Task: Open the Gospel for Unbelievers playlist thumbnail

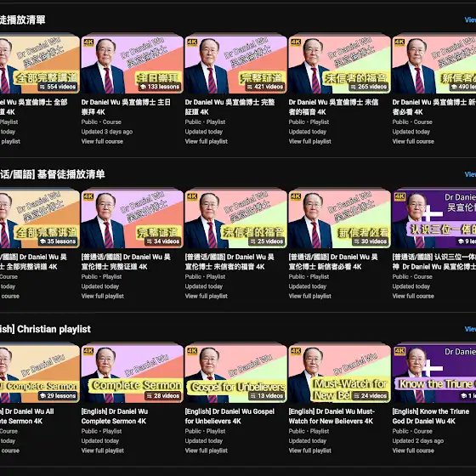Action: [236, 374]
